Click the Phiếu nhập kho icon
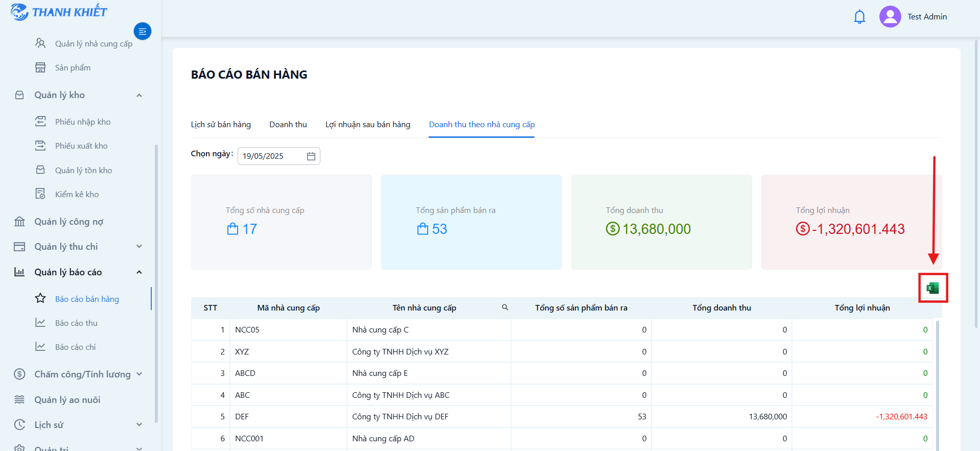 [40, 122]
